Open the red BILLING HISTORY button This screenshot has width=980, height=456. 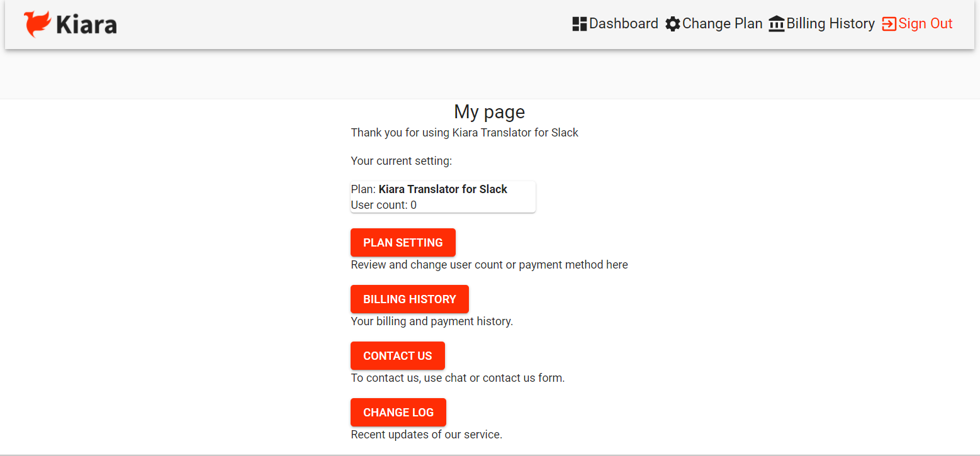click(410, 299)
